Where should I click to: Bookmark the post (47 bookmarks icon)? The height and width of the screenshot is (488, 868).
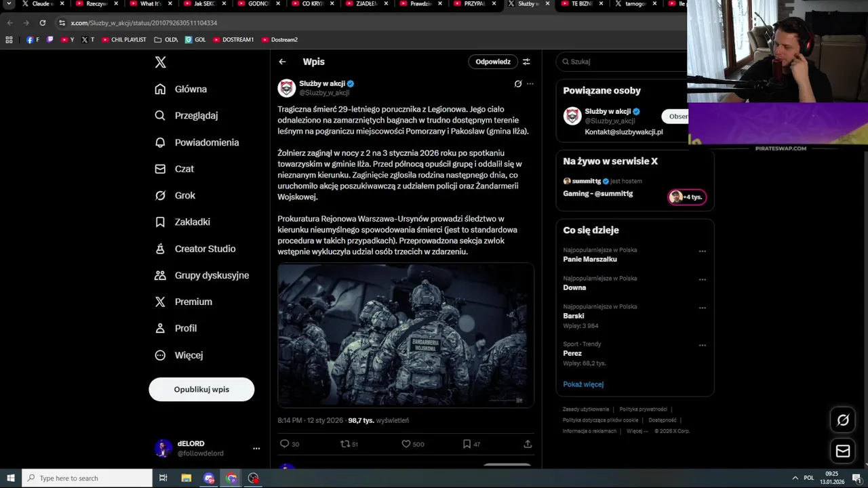pyautogui.click(x=471, y=444)
